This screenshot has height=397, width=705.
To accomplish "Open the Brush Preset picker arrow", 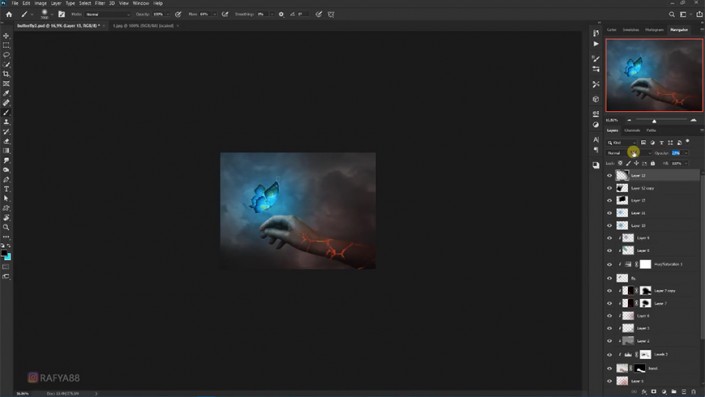I will tap(52, 14).
